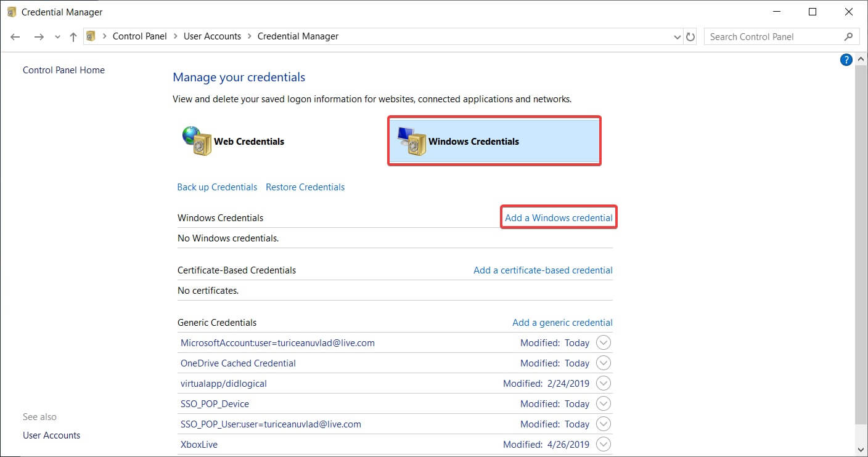
Task: Expand SSO_POP_Device chevron
Action: coord(604,404)
